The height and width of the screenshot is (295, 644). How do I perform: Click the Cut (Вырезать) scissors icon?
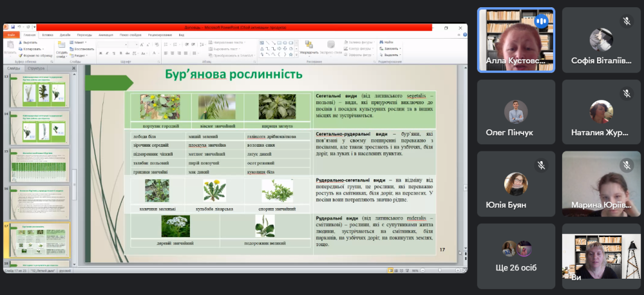coord(21,43)
